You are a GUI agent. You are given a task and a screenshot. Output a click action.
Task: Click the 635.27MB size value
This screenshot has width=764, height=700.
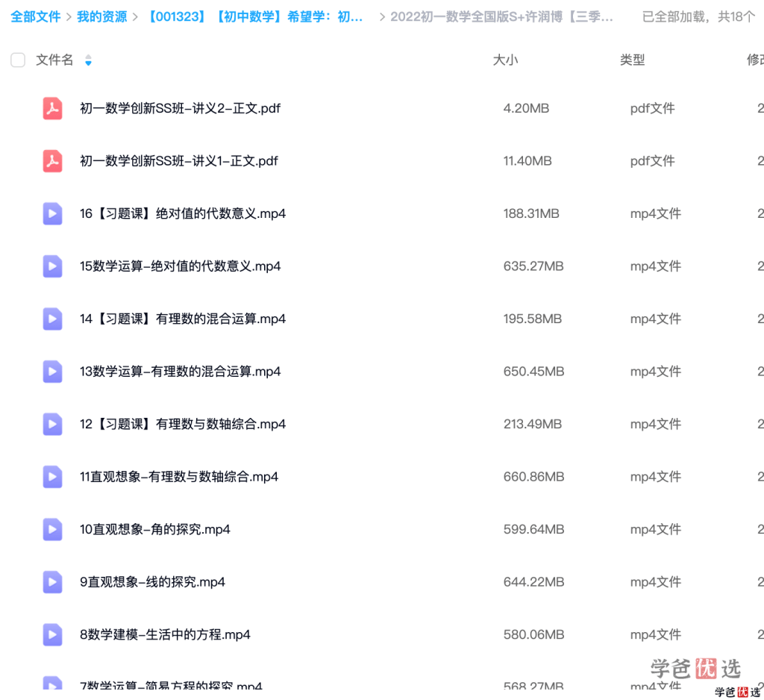(x=533, y=266)
